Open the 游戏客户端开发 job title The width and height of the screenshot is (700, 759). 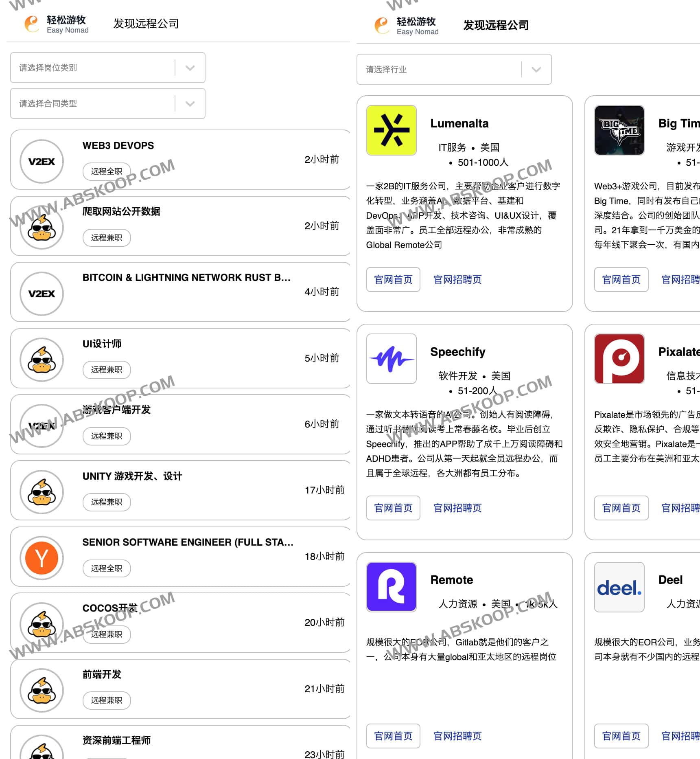point(116,410)
